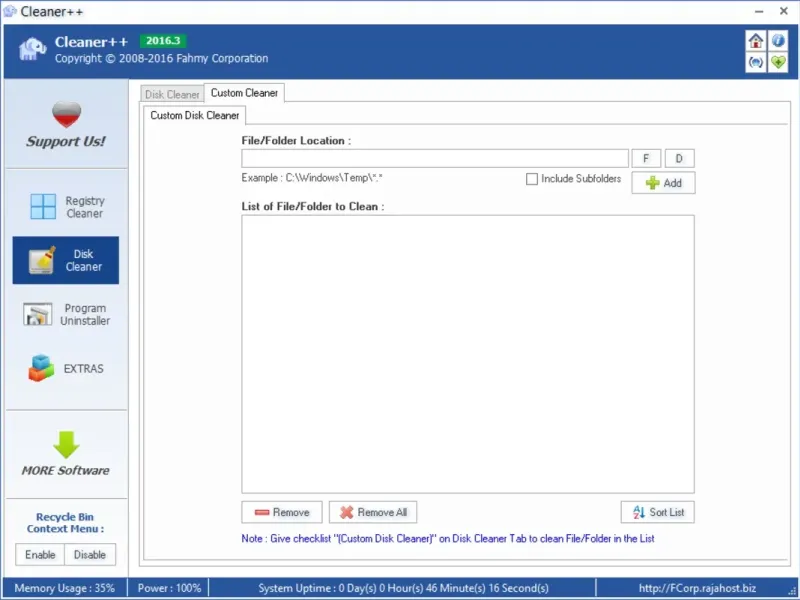Open the http://FCorp.rajahost.biz link

coord(697,588)
